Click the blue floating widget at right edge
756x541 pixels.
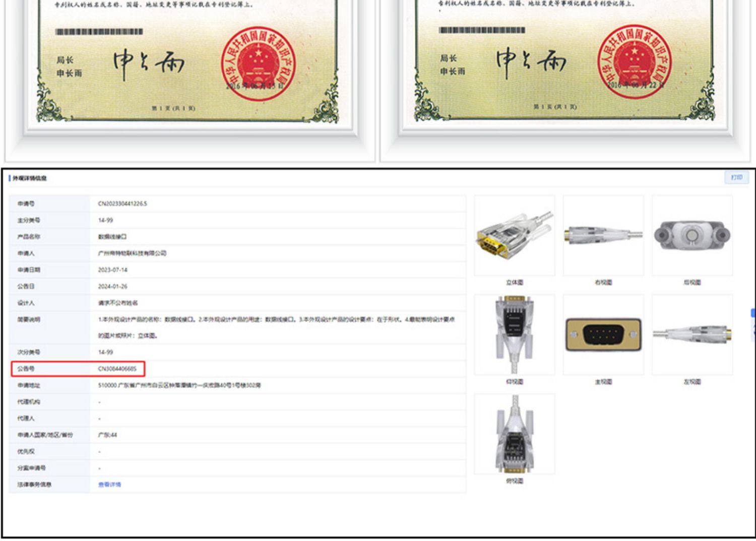[x=753, y=322]
